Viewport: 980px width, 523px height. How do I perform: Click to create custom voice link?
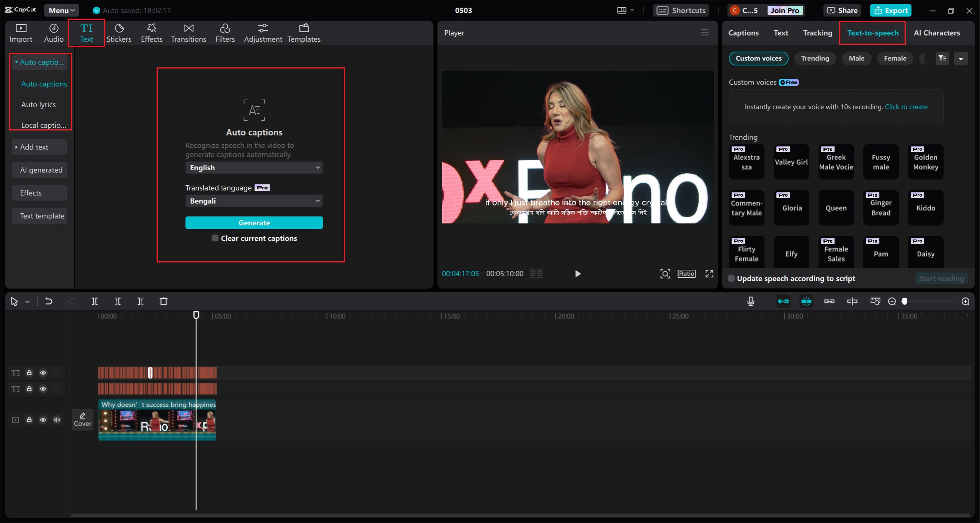tap(905, 106)
